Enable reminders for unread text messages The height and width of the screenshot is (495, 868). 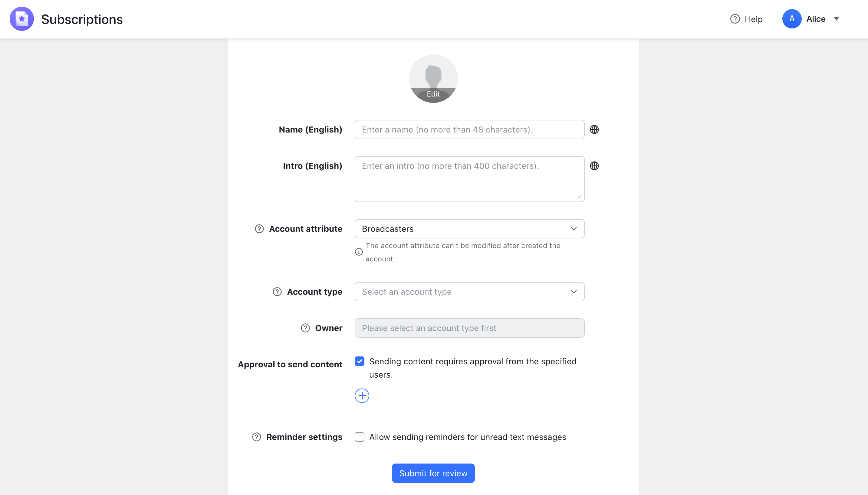[x=359, y=437]
